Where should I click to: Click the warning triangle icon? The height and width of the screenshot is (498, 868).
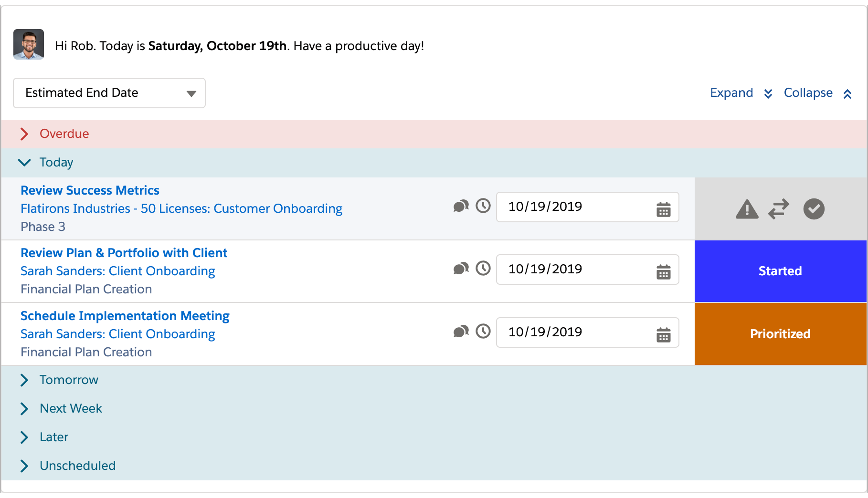[747, 209]
